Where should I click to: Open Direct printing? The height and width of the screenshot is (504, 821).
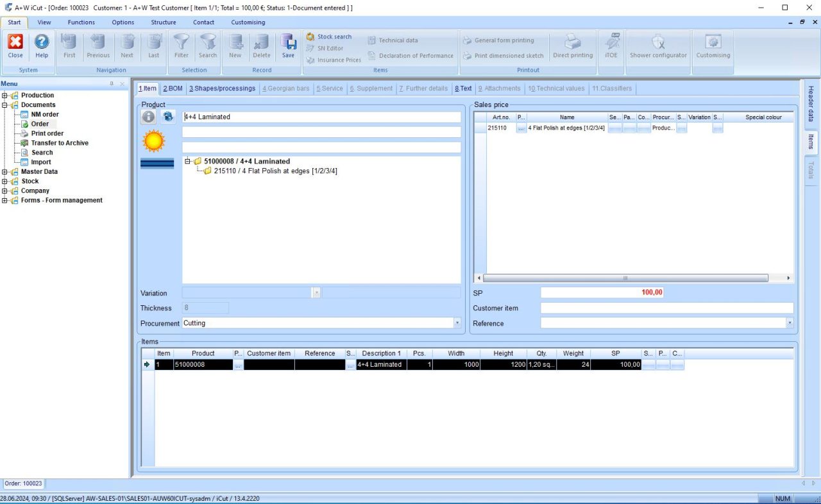[572, 45]
